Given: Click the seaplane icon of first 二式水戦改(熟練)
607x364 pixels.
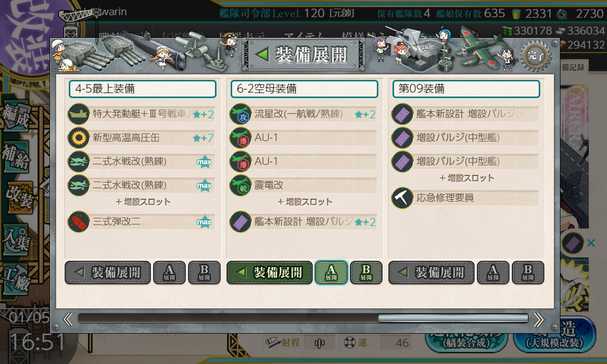Looking at the screenshot, I should click(78, 161).
